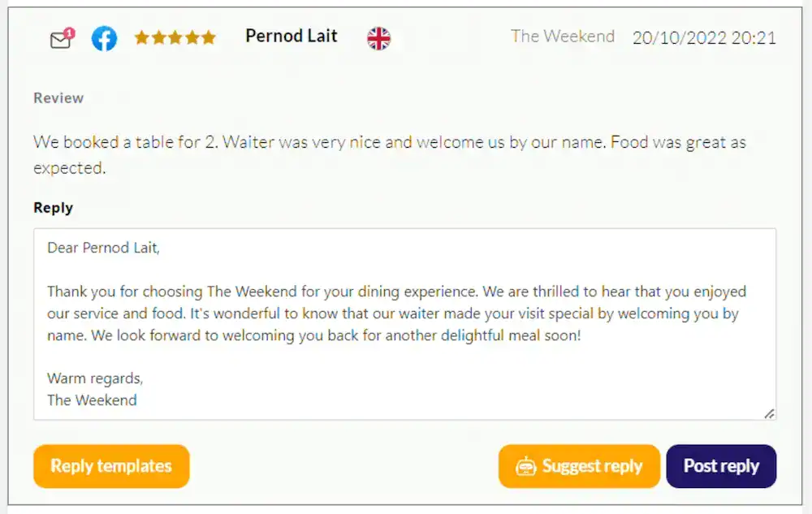The height and width of the screenshot is (514, 812).
Task: Click the Facebook source icon
Action: click(x=104, y=37)
